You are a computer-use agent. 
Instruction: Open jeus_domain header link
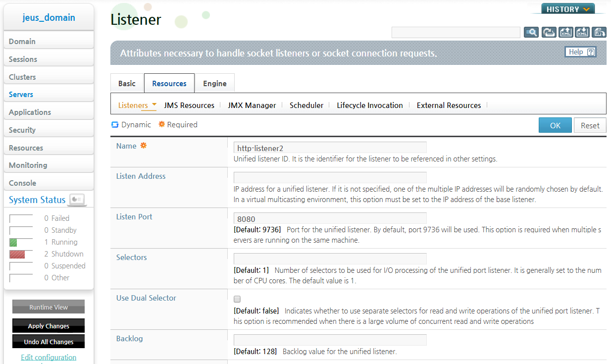[x=49, y=18]
